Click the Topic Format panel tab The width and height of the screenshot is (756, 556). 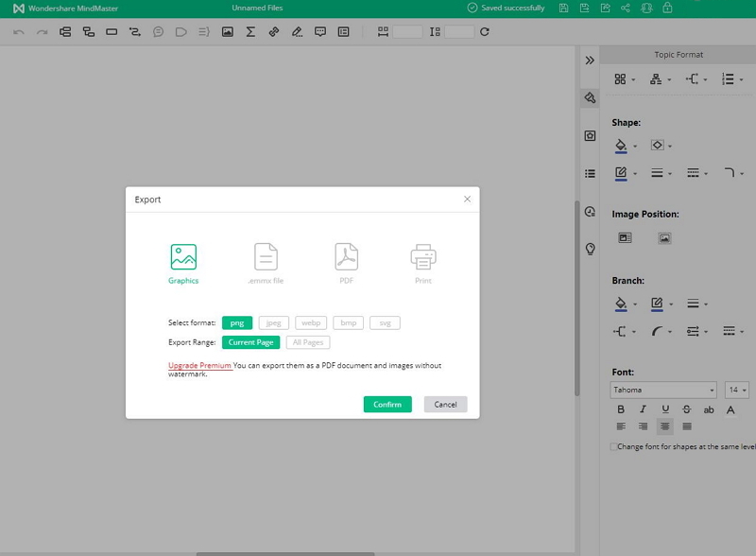(x=679, y=55)
